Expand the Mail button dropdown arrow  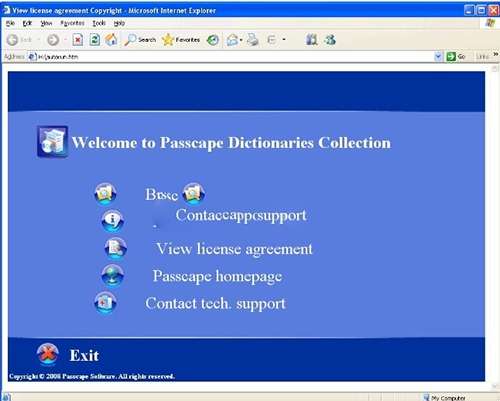(241, 40)
